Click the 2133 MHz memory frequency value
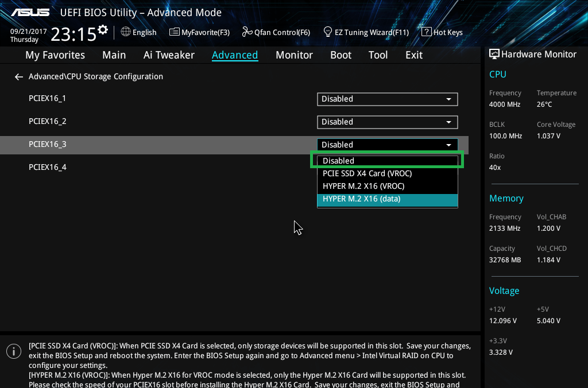This screenshot has height=388, width=588. (x=505, y=228)
